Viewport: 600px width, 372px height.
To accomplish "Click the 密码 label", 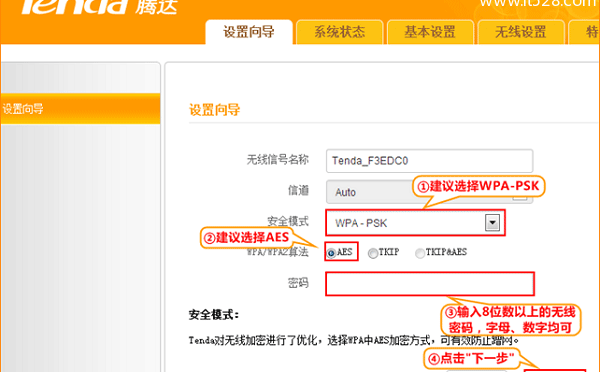I will 298,283.
